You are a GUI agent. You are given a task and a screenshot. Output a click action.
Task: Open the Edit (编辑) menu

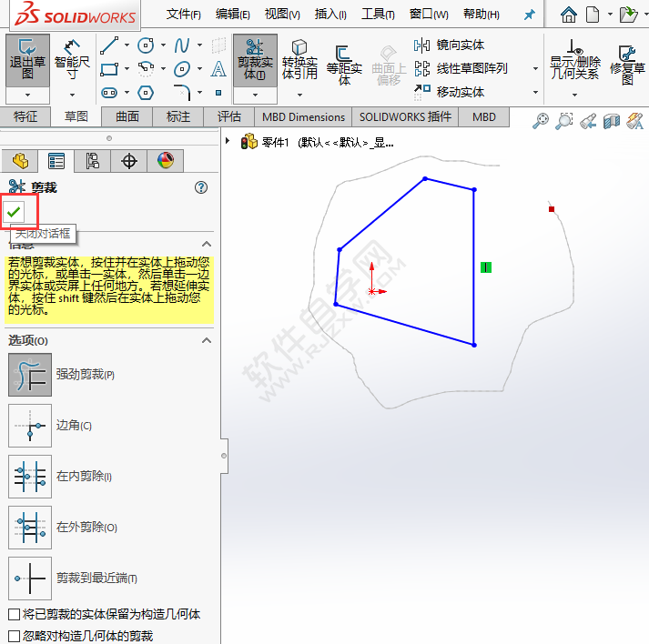pyautogui.click(x=233, y=15)
